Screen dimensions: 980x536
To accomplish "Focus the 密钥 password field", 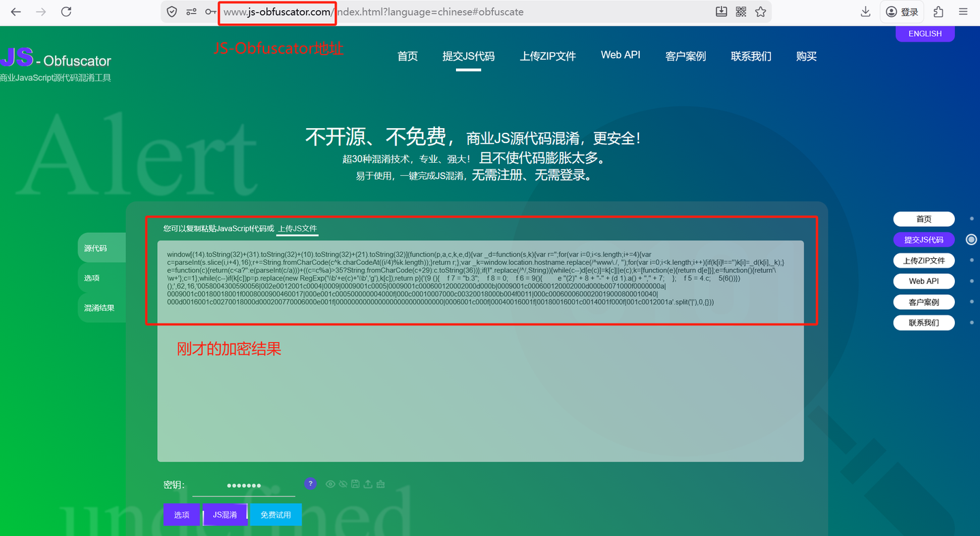I will tap(244, 485).
